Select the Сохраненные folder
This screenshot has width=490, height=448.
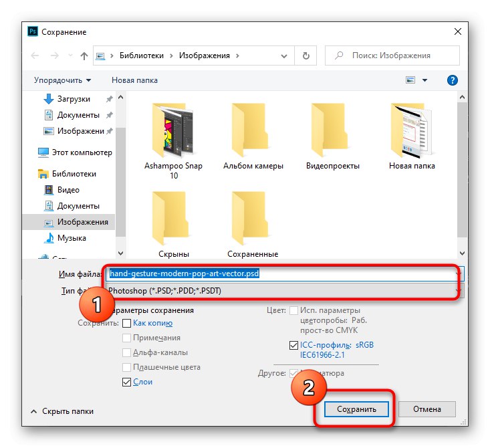click(x=253, y=225)
